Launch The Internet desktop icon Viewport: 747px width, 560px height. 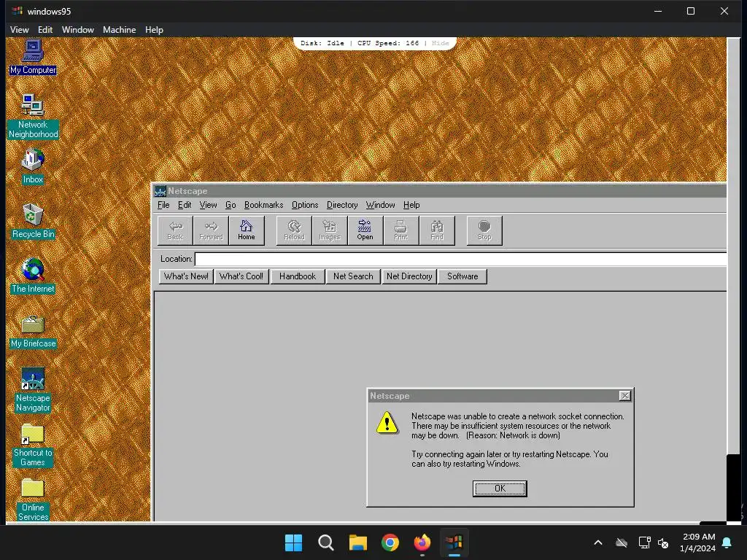pyautogui.click(x=33, y=275)
